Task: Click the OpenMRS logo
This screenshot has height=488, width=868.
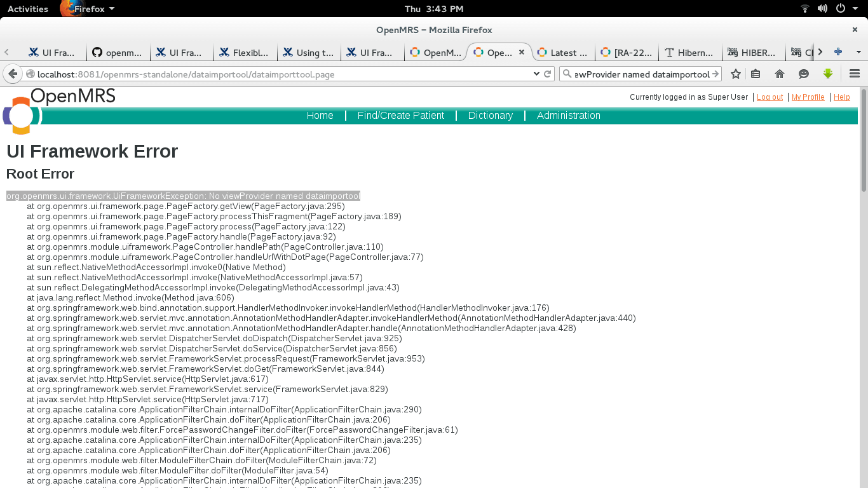Action: coord(22,114)
